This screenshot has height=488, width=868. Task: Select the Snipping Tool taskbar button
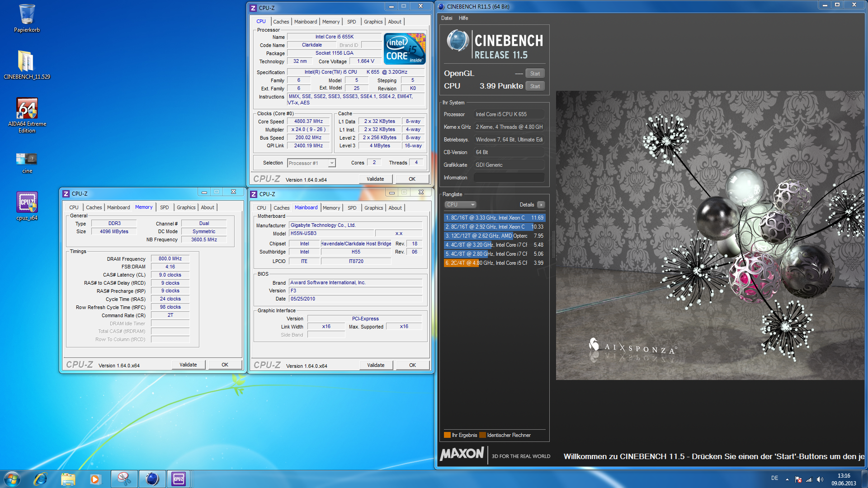coord(124,479)
